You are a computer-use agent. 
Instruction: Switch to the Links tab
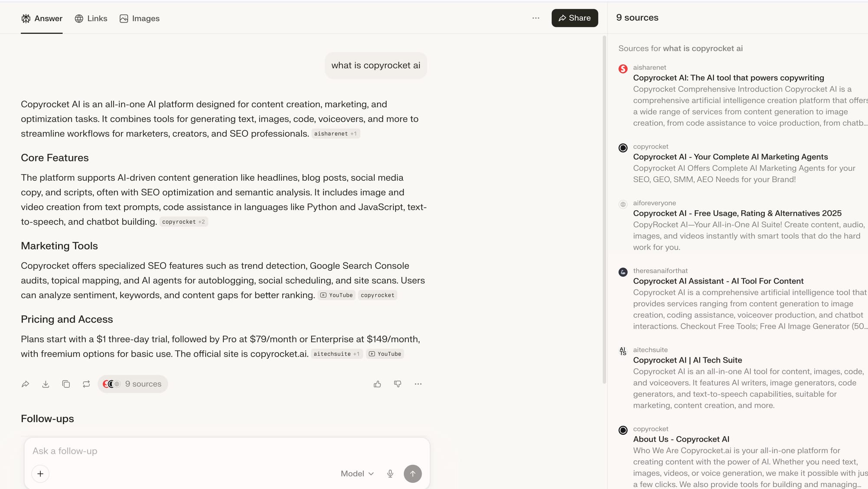(91, 18)
